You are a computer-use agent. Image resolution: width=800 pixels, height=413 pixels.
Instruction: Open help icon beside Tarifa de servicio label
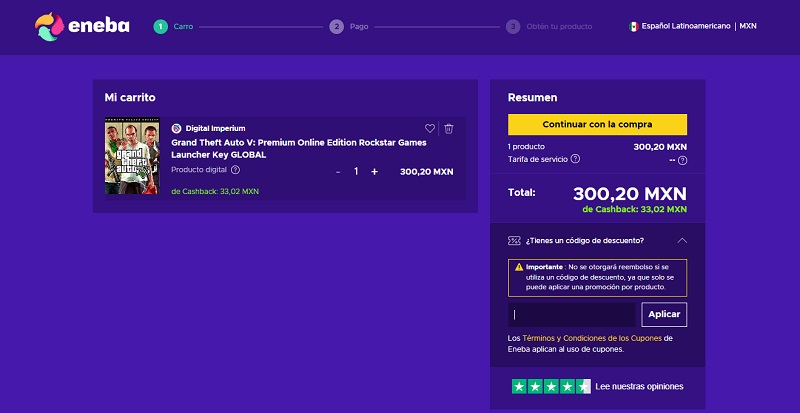coord(575,159)
